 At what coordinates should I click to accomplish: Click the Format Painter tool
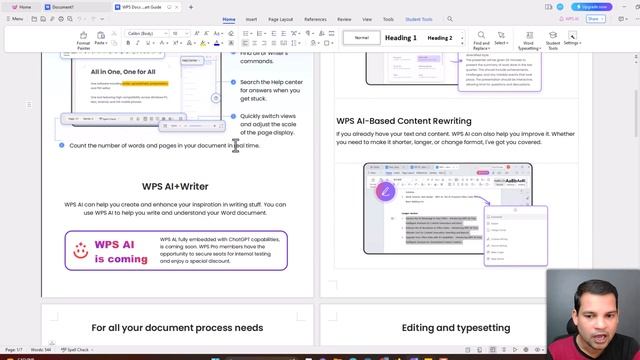coord(83,40)
